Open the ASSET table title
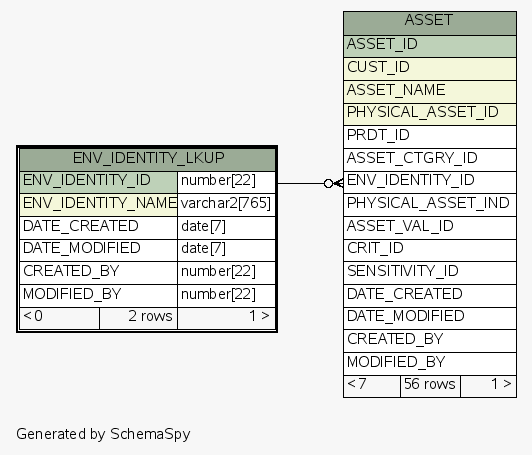 (430, 23)
